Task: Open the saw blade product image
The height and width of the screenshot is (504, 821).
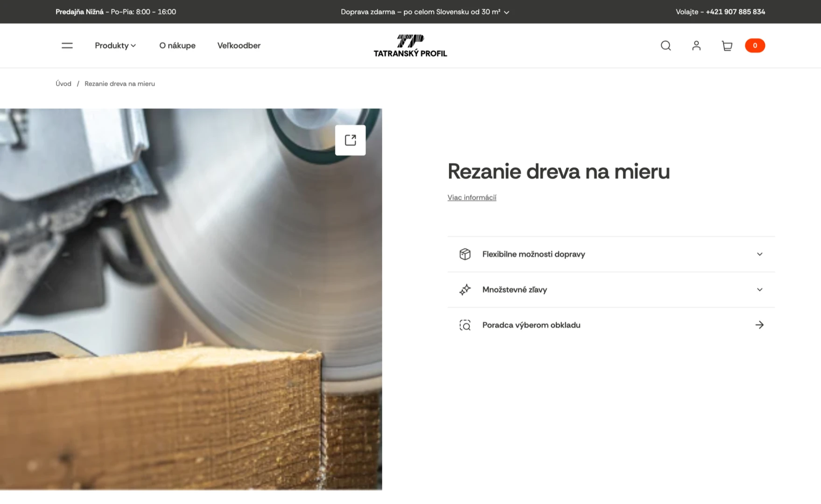Action: [191, 299]
